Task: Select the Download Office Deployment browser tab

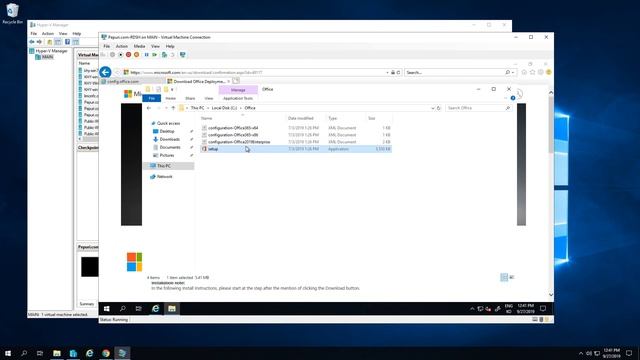Action: (198, 81)
